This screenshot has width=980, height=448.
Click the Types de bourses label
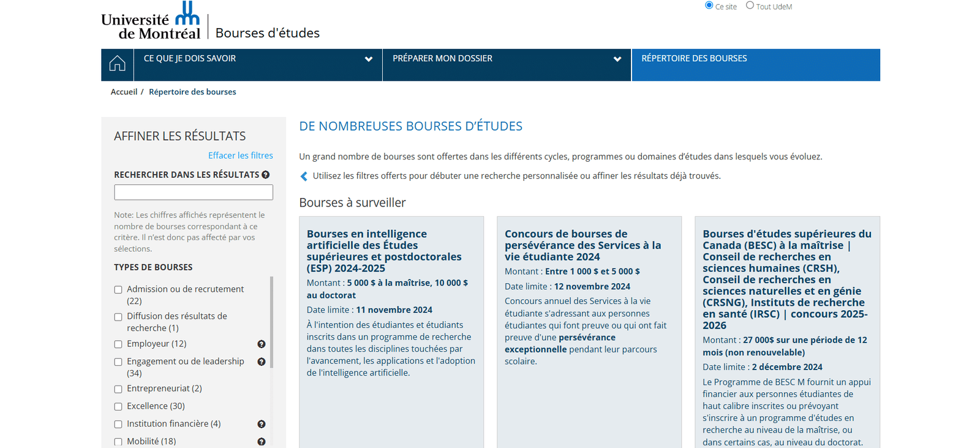tap(153, 267)
